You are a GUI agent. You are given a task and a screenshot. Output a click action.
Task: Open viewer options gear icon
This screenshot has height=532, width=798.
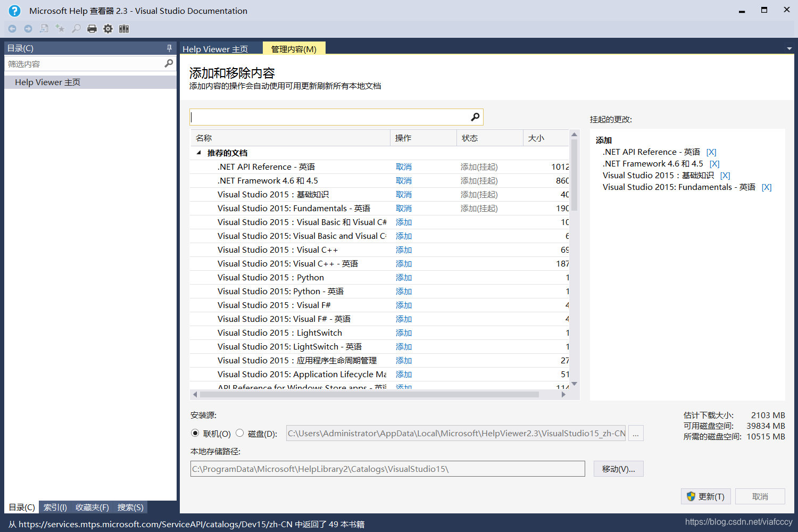click(x=108, y=29)
